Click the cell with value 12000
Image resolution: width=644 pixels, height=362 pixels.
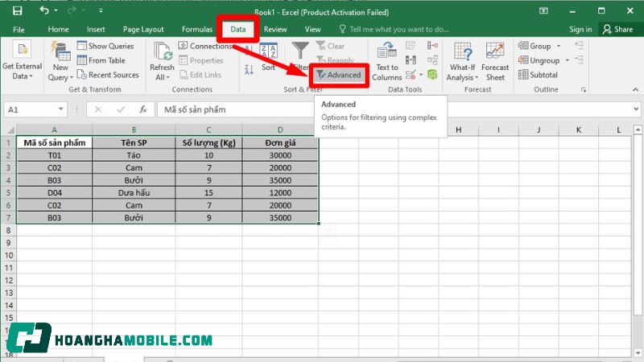[x=280, y=192]
